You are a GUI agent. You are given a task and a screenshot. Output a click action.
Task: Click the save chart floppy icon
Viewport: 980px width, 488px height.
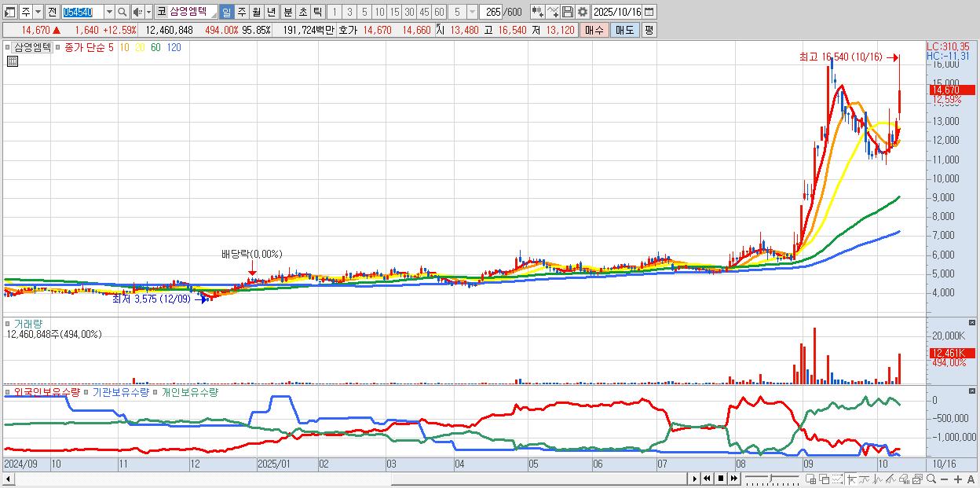[x=568, y=12]
